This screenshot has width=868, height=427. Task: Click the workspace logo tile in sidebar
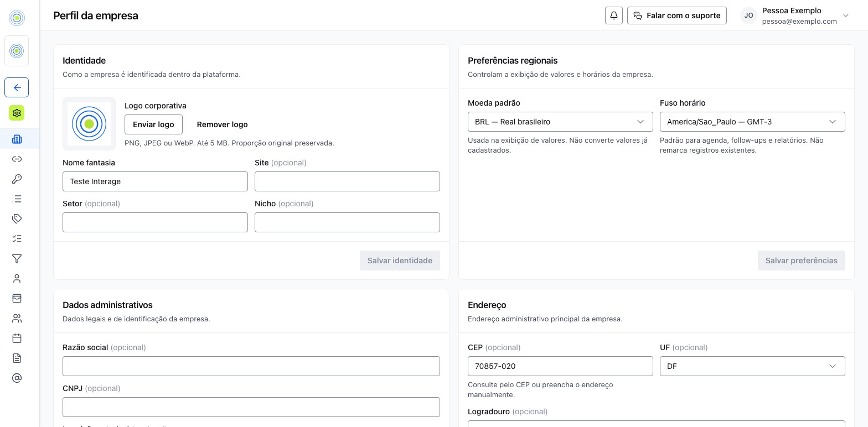pos(17,51)
